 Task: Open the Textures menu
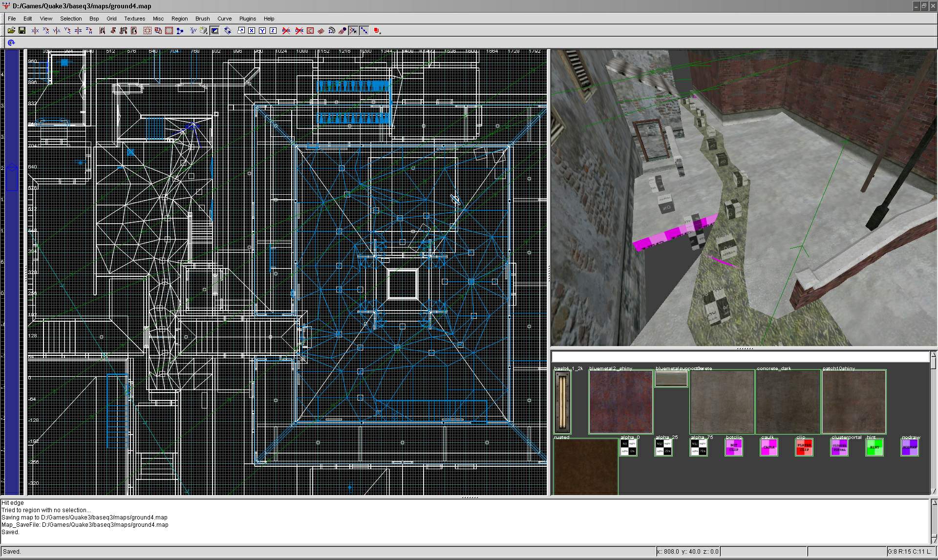pyautogui.click(x=134, y=19)
